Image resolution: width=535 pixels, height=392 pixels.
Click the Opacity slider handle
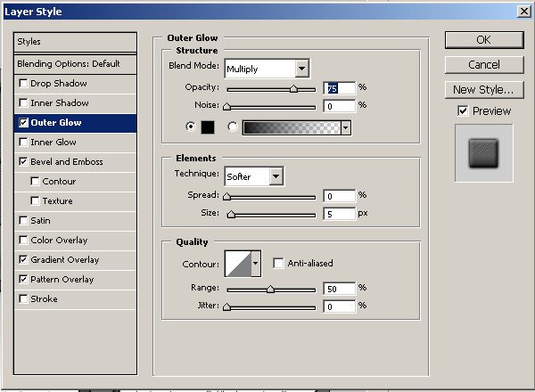(x=293, y=89)
